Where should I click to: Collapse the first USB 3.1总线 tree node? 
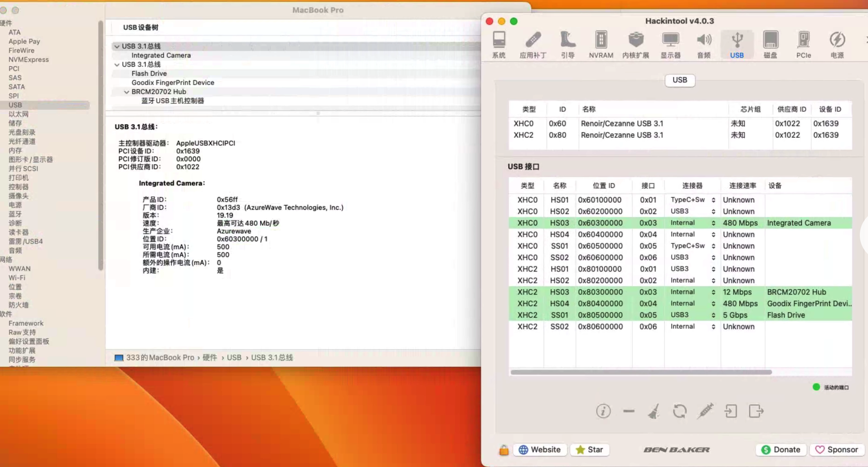coord(117,46)
